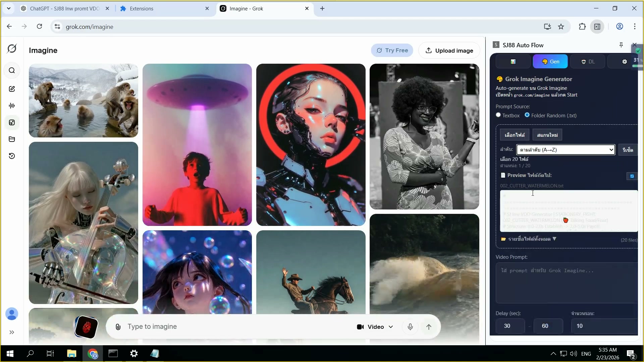644x362 pixels.
Task: Open search from the Grok sidebar
Action: pyautogui.click(x=12, y=70)
